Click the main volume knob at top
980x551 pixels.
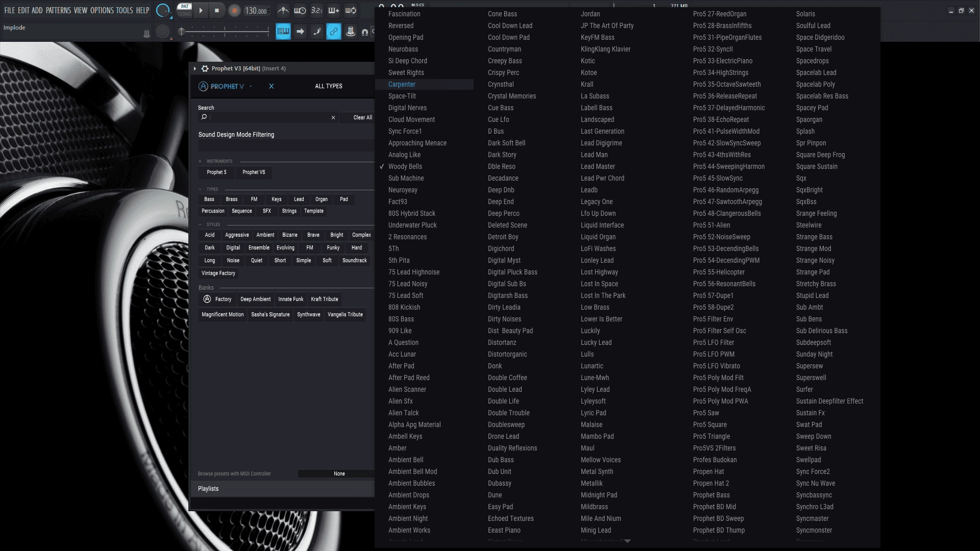click(x=163, y=10)
